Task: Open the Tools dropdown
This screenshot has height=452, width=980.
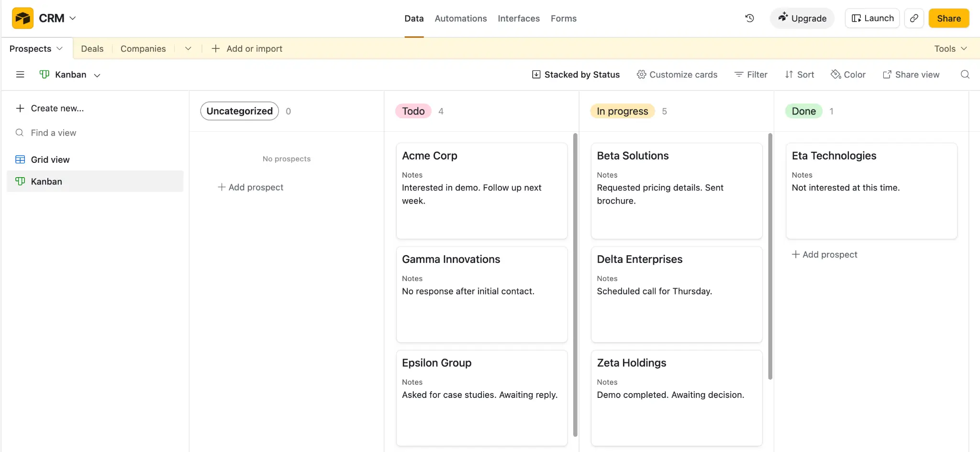Action: 950,48
